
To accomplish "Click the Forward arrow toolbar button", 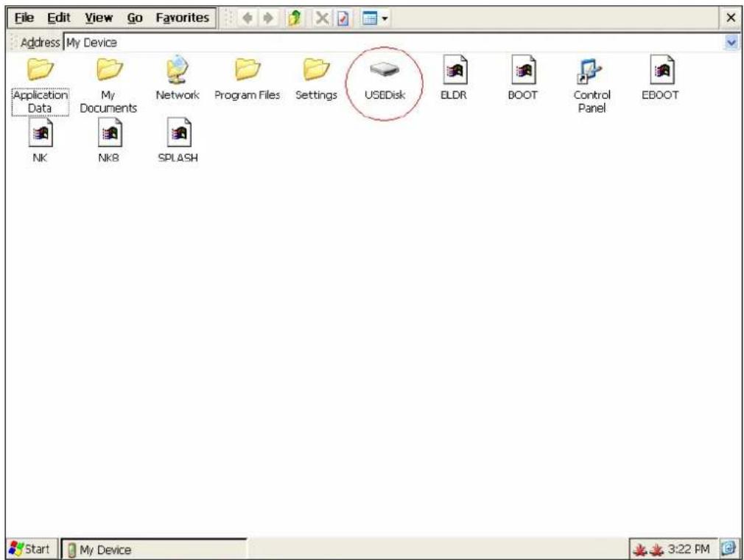I will pyautogui.click(x=268, y=18).
